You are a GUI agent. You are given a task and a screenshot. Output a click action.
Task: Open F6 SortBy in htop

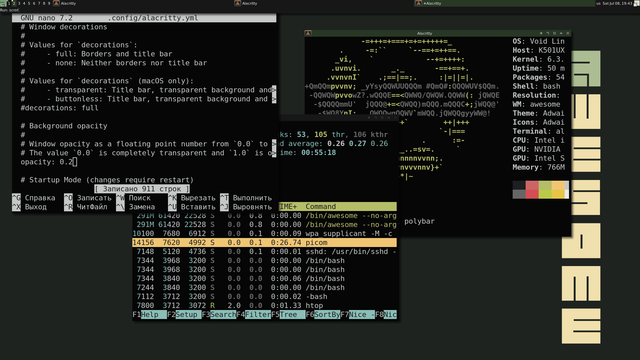(x=323, y=315)
